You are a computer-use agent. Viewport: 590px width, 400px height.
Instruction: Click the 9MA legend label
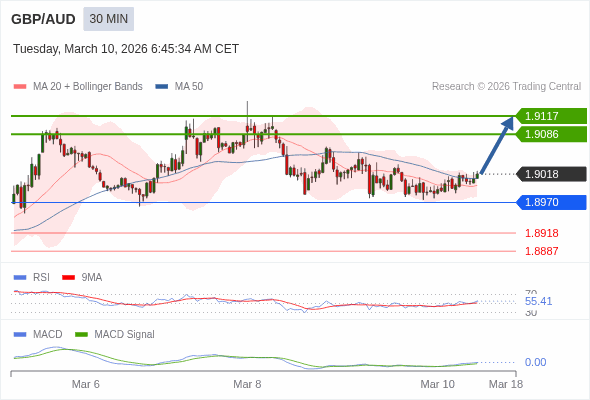pyautogui.click(x=92, y=278)
